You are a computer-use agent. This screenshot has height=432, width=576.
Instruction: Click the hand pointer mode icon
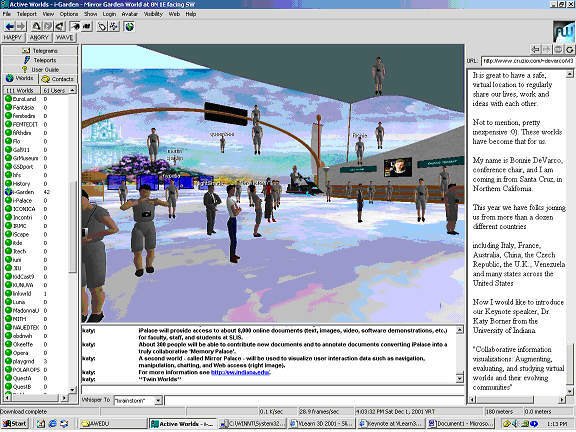coord(102,26)
